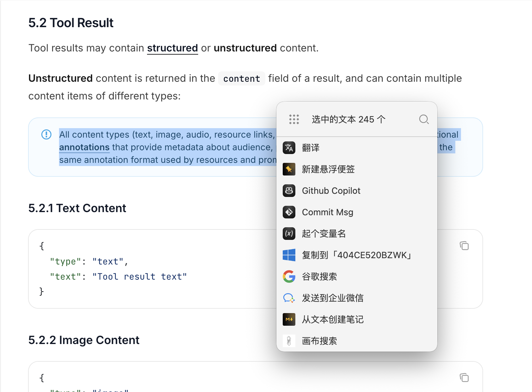Click the Commit Msg git icon
Viewport: 532px width, 392px height.
pyautogui.click(x=289, y=212)
